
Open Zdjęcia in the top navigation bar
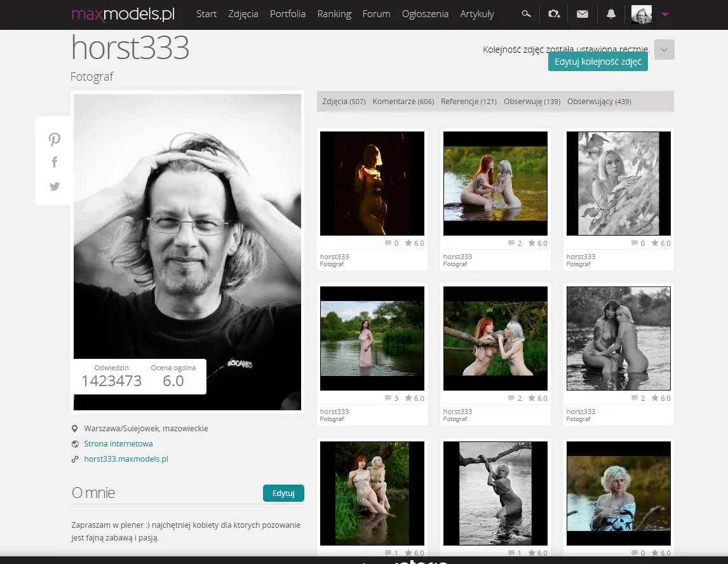[243, 14]
